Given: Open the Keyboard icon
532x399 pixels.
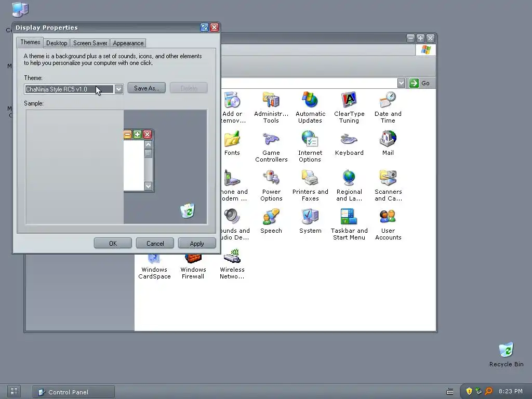Looking at the screenshot, I should pos(349,139).
